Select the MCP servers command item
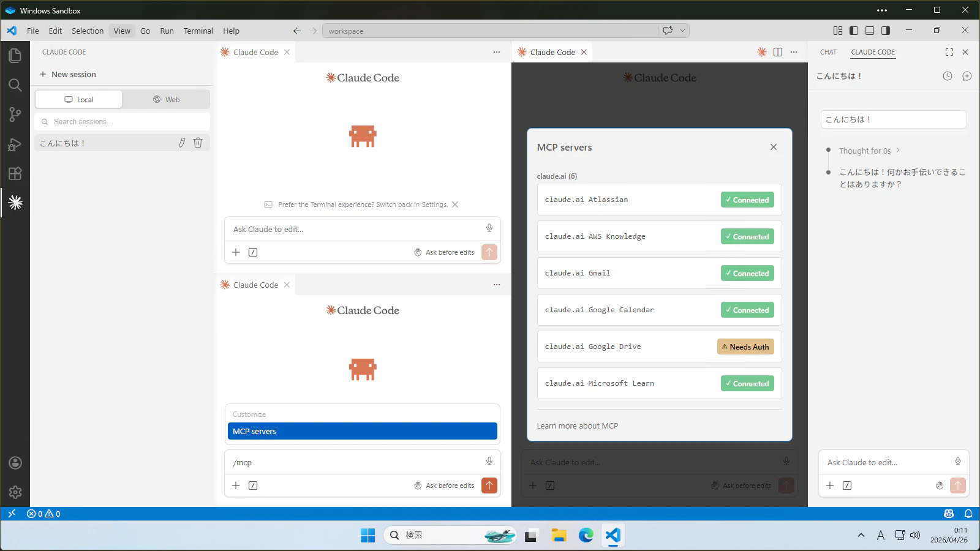This screenshot has height=551, width=980. tap(363, 431)
